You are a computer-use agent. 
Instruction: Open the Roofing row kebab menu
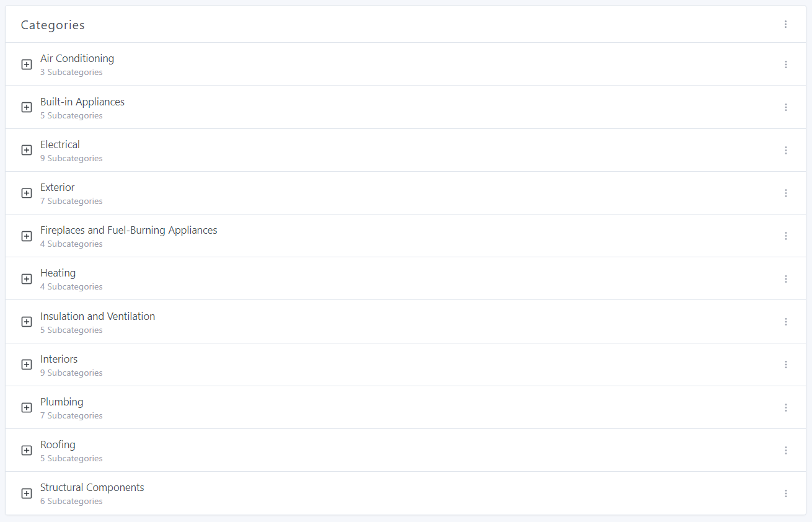785,450
